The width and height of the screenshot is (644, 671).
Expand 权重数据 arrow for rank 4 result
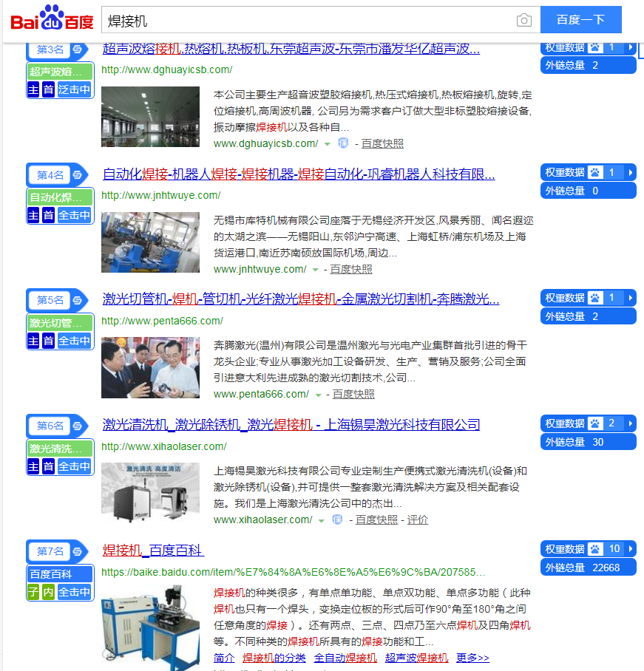[630, 172]
